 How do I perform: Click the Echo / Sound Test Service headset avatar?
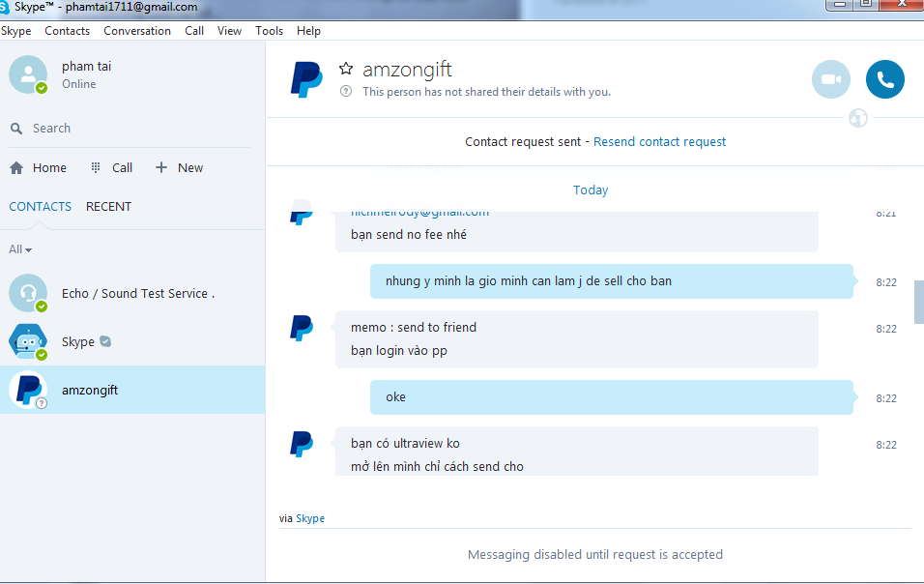point(28,293)
